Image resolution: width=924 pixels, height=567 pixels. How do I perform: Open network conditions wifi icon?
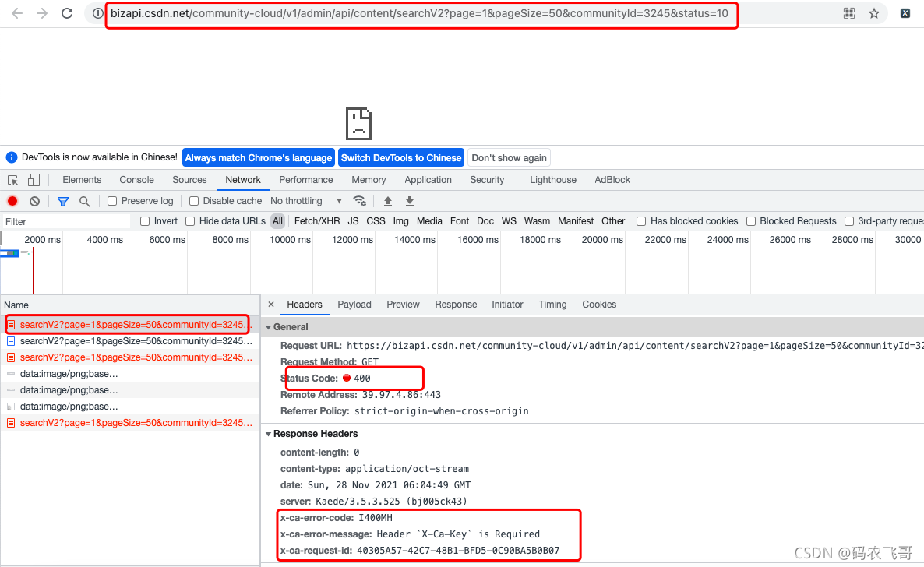[359, 201]
